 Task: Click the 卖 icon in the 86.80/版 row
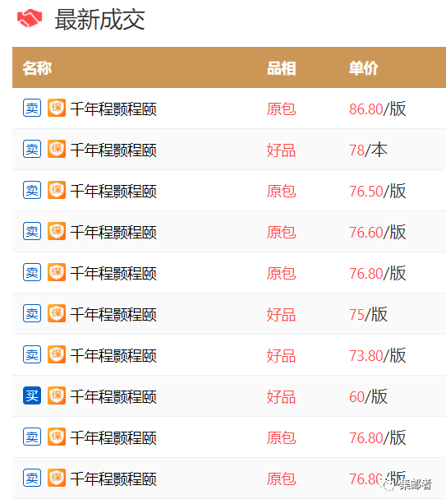[32, 108]
